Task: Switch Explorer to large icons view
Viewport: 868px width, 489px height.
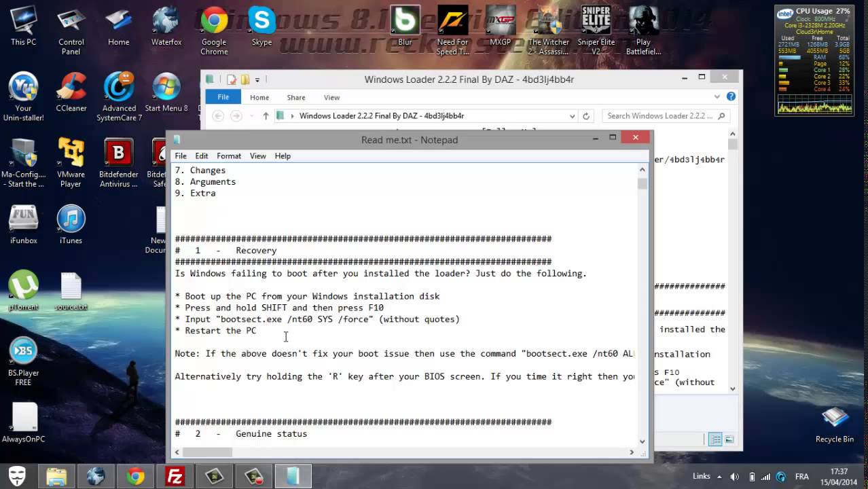Action: 729,440
